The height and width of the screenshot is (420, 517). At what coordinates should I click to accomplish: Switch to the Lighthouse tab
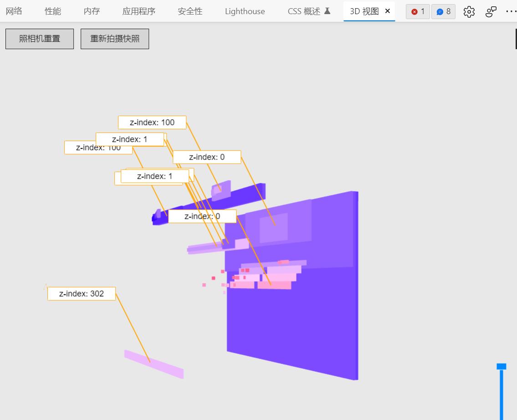tap(245, 11)
